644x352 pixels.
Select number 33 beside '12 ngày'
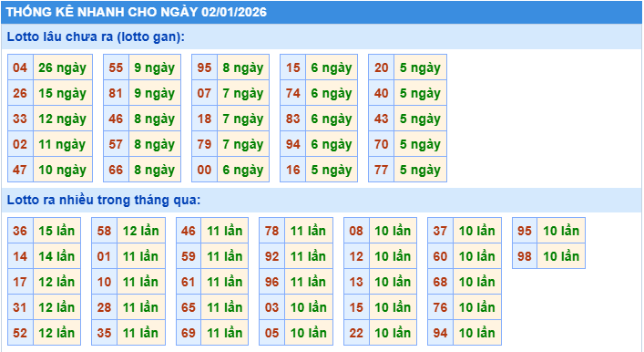[20, 119]
